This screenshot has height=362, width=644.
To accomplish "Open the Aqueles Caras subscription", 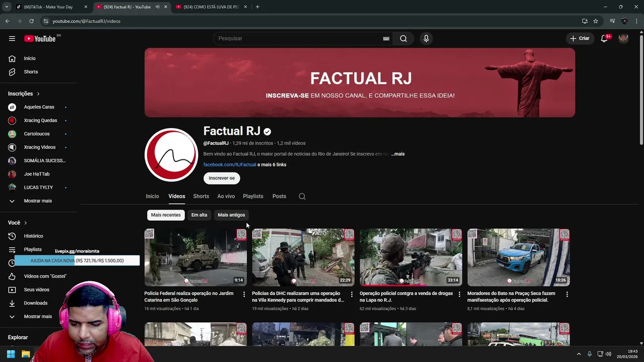I will (38, 107).
